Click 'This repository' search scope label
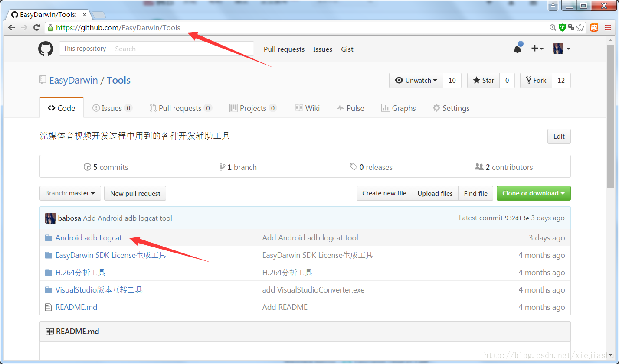Screen dimensions: 619x364 [x=85, y=49]
